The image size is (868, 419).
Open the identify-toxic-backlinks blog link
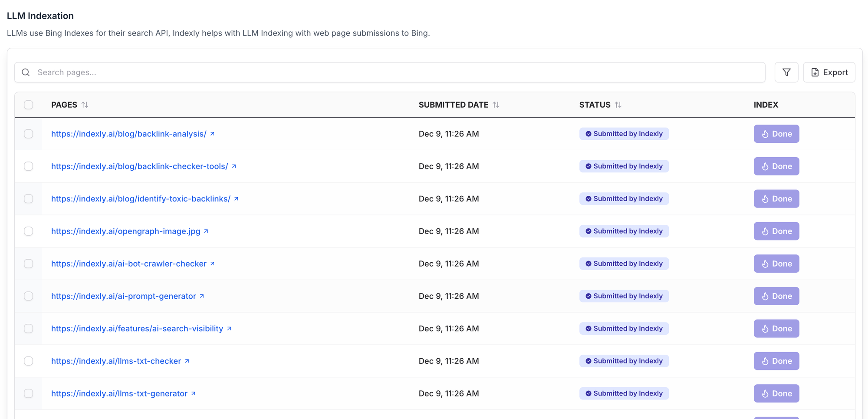[x=141, y=198]
